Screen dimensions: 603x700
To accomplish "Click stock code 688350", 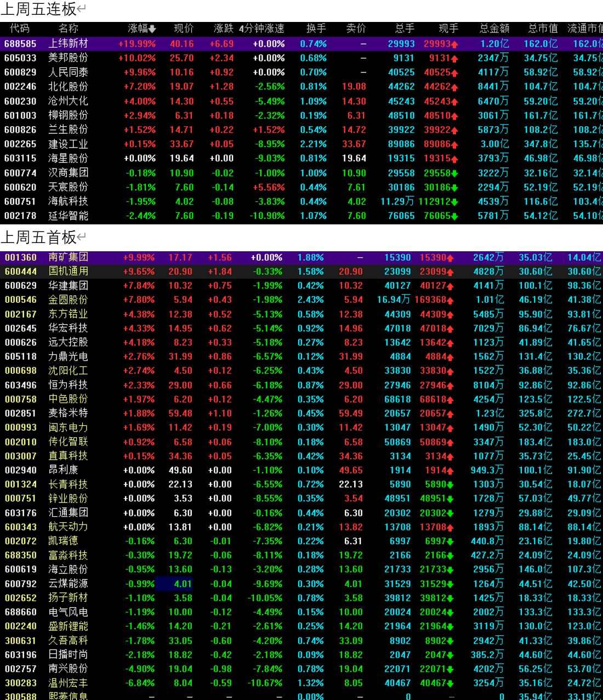I will tap(20, 556).
